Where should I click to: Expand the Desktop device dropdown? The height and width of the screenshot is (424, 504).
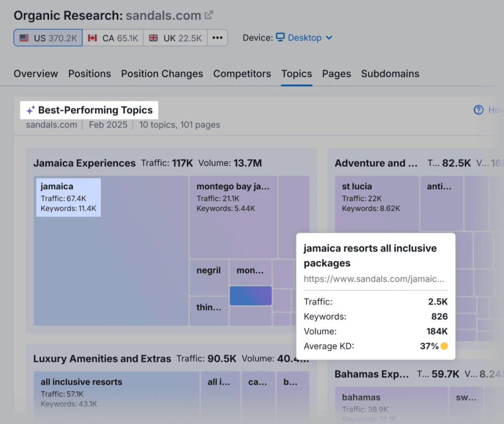tap(329, 38)
